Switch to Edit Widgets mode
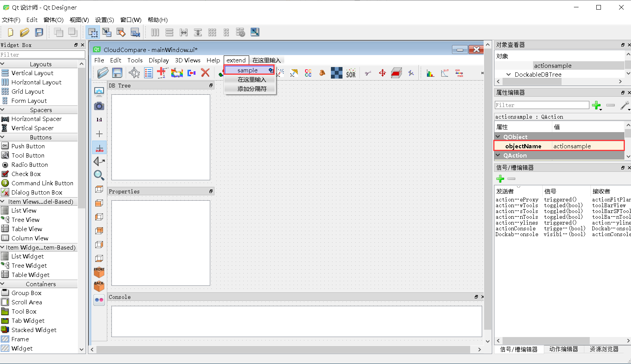The width and height of the screenshot is (631, 364). click(93, 32)
